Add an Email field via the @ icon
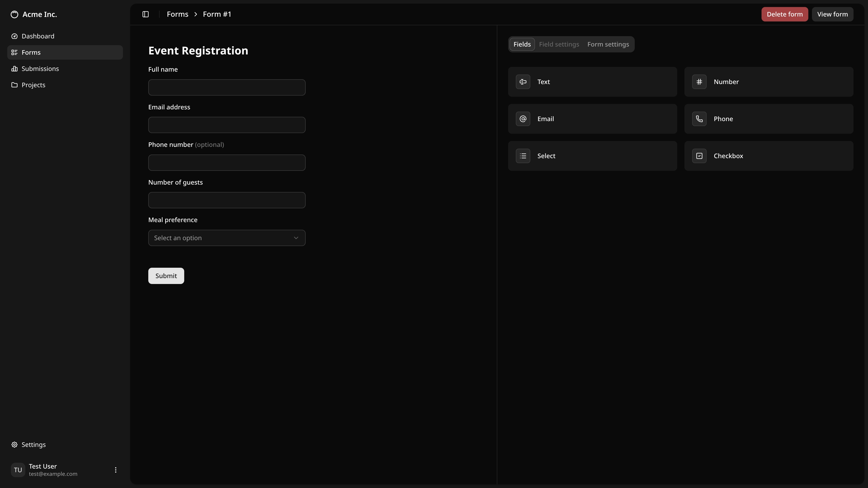The image size is (868, 488). coord(592,119)
